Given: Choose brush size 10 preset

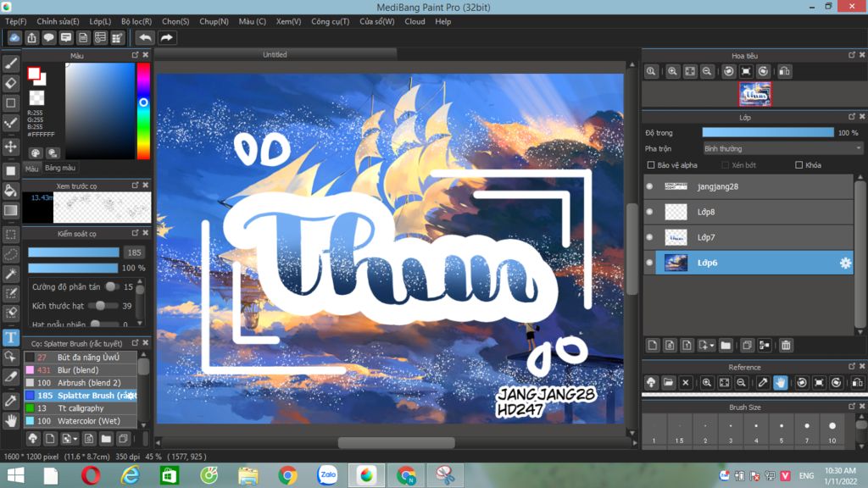Looking at the screenshot, I should point(832,431).
